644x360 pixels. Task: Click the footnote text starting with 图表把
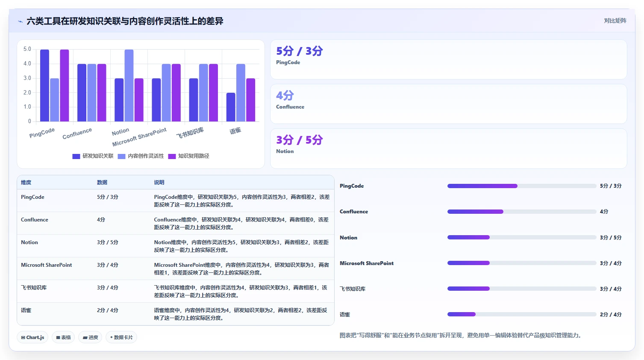pos(461,336)
